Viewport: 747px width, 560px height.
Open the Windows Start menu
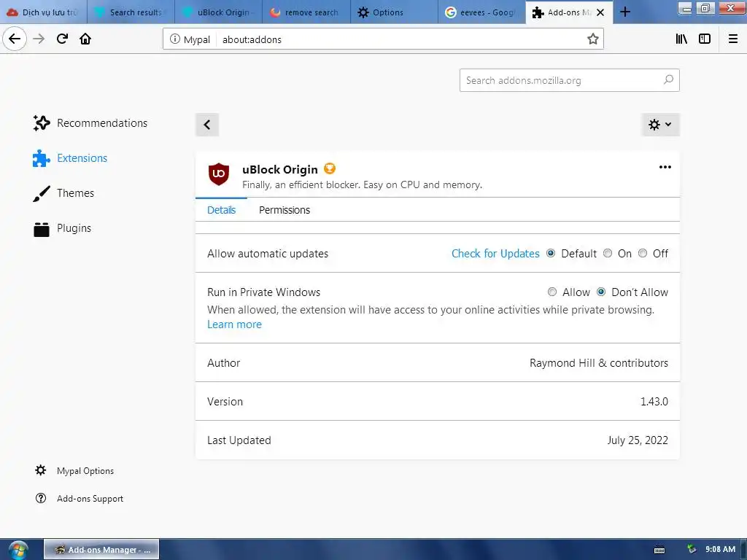point(18,550)
